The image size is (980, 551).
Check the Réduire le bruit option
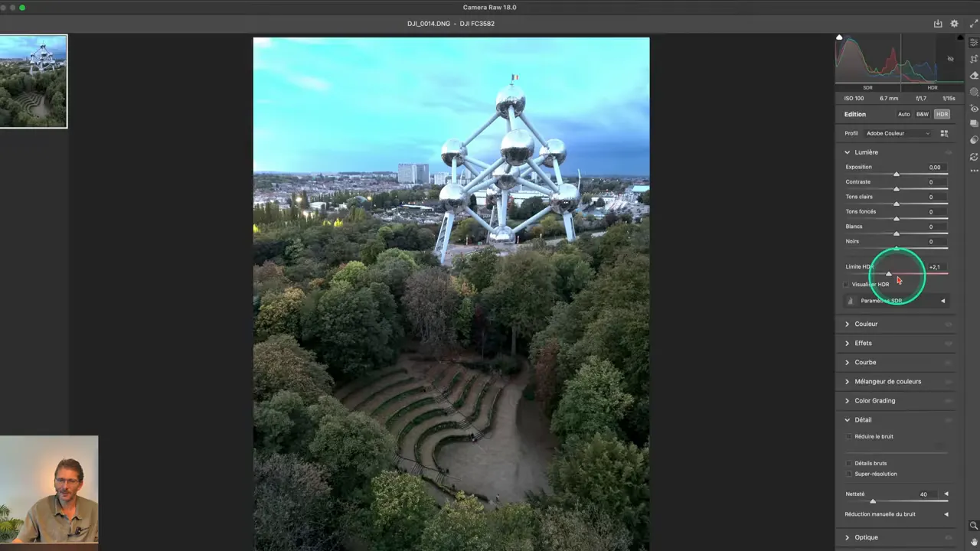(849, 436)
